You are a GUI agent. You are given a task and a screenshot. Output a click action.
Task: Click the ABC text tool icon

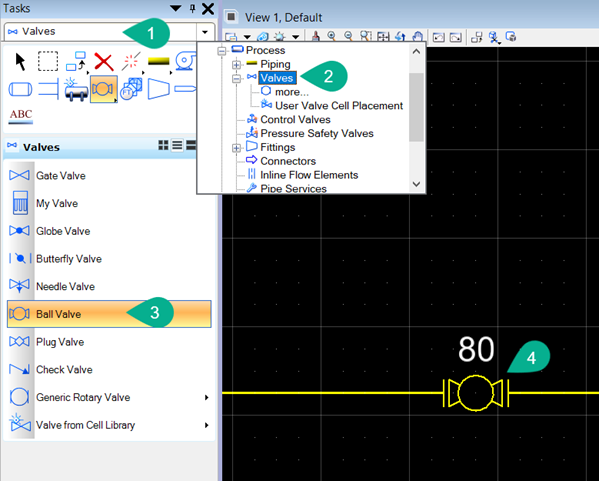(x=21, y=116)
